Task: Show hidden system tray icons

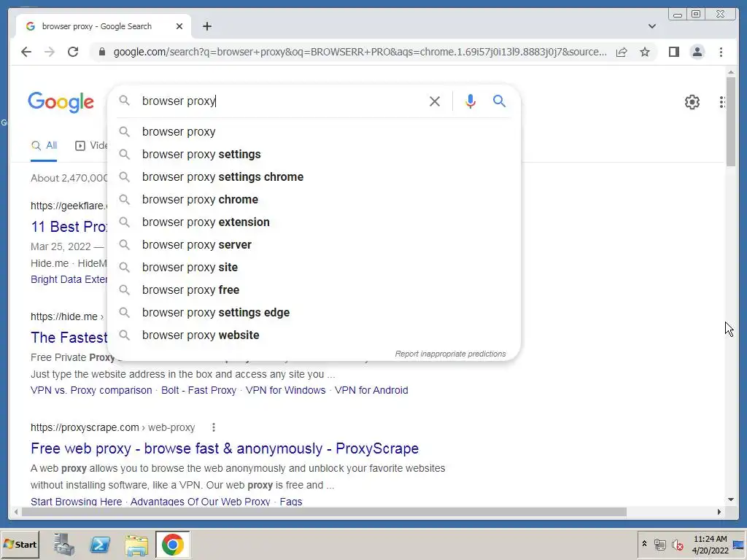Action: coord(644,544)
